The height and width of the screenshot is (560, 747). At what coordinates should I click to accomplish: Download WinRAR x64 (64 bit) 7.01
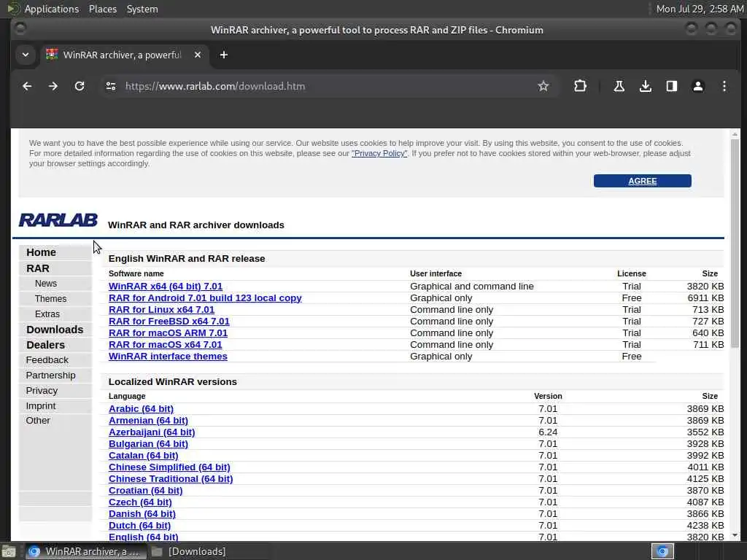[166, 286]
